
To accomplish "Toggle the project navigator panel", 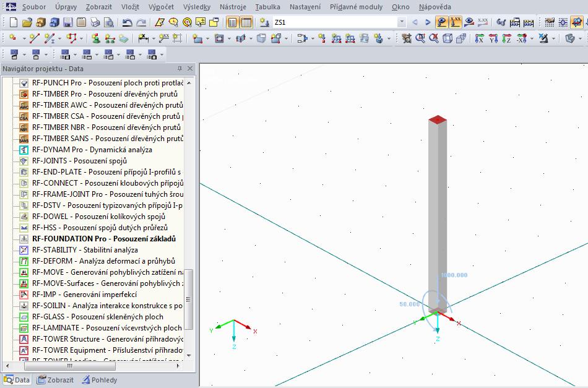I will 233,22.
